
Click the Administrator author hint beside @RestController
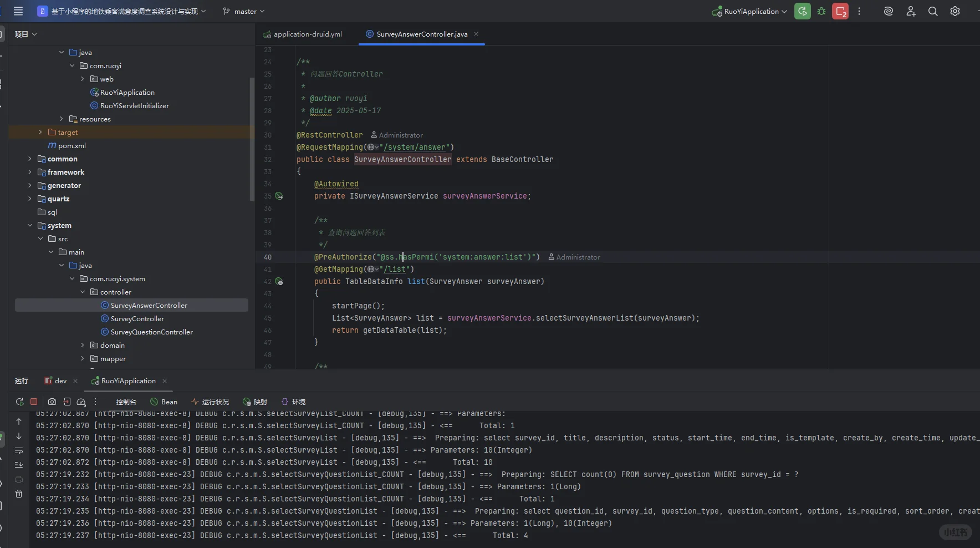[x=397, y=135]
